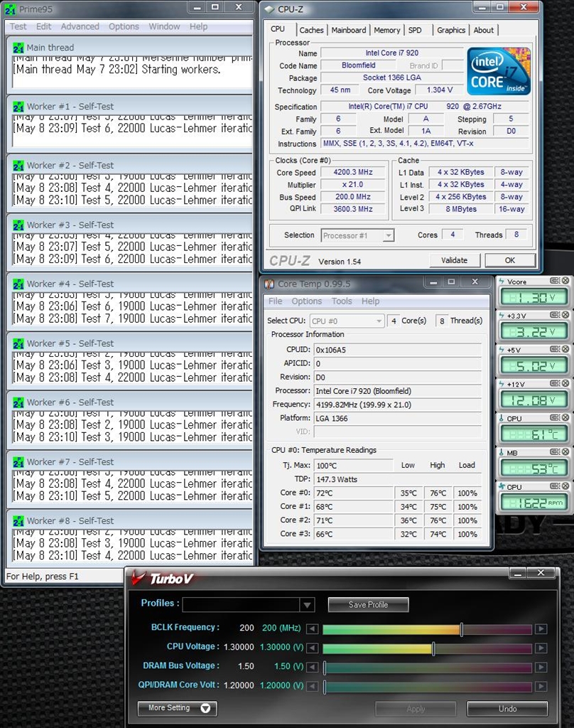Image resolution: width=574 pixels, height=728 pixels.
Task: Click the Tj. Max value 100°C
Action: point(353,465)
